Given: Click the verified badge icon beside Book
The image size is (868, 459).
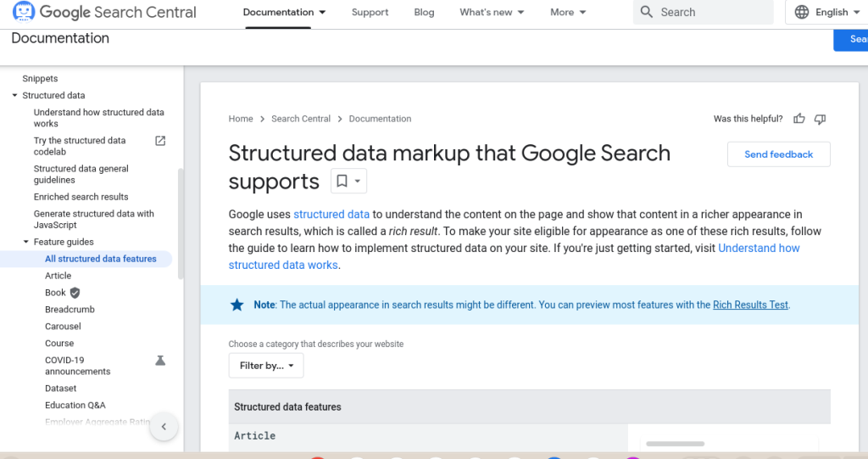Looking at the screenshot, I should 75,293.
